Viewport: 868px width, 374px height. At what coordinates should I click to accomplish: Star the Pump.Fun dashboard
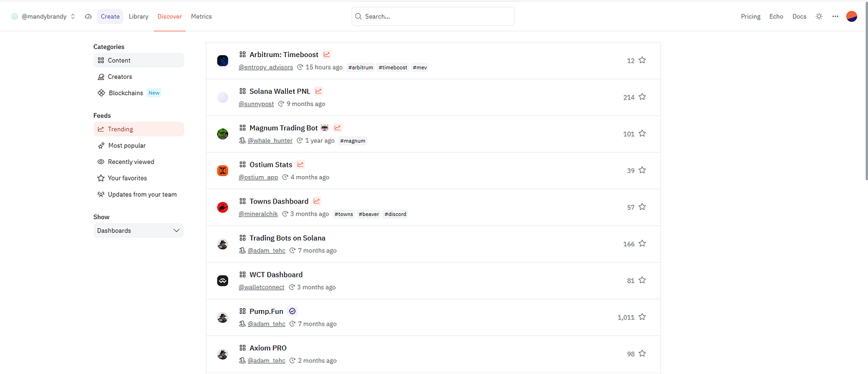642,316
